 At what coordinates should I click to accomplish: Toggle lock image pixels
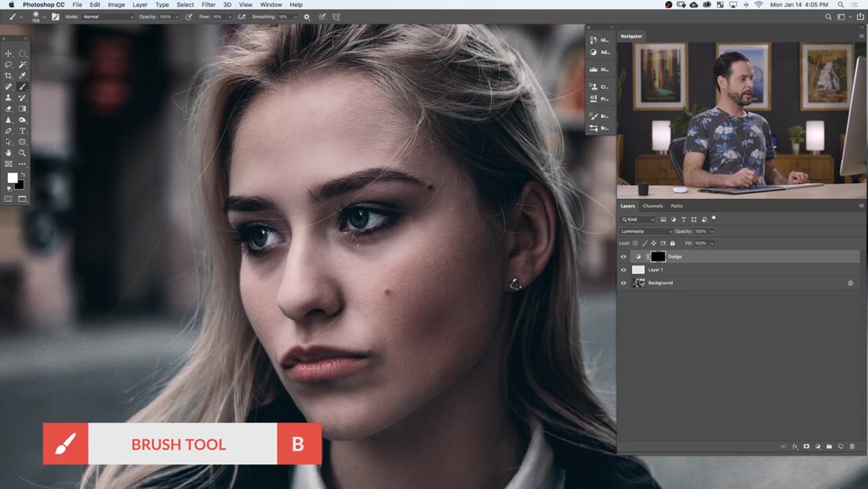pos(645,243)
